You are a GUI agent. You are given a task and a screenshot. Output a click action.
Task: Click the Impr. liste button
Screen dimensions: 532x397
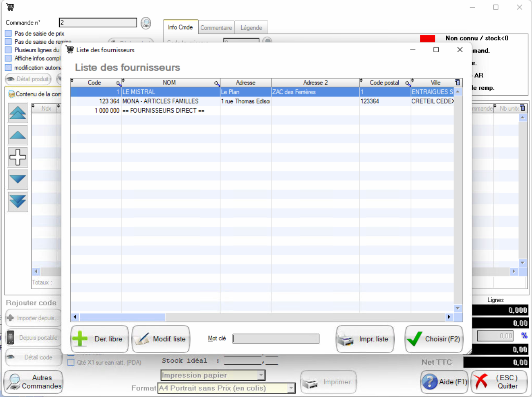click(365, 339)
